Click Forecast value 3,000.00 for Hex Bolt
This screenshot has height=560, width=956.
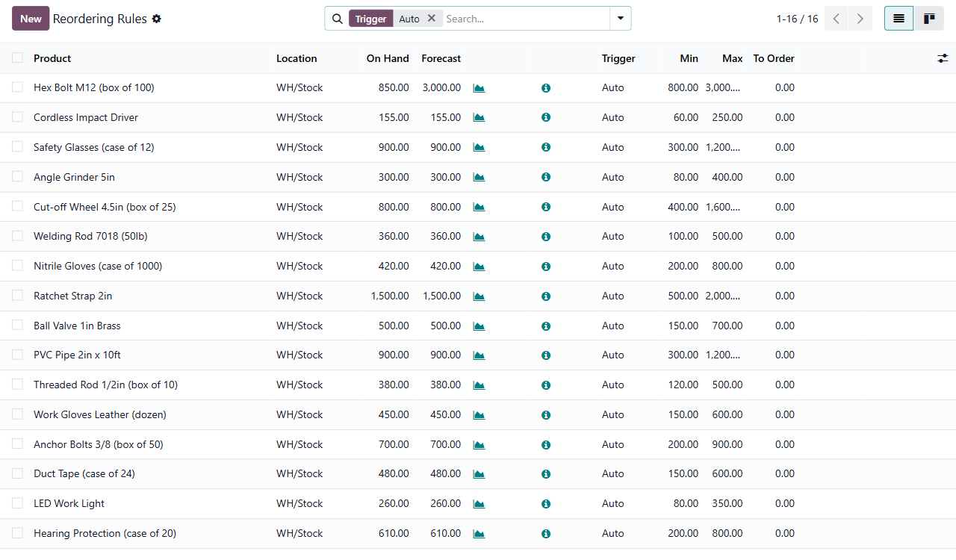[x=441, y=88]
